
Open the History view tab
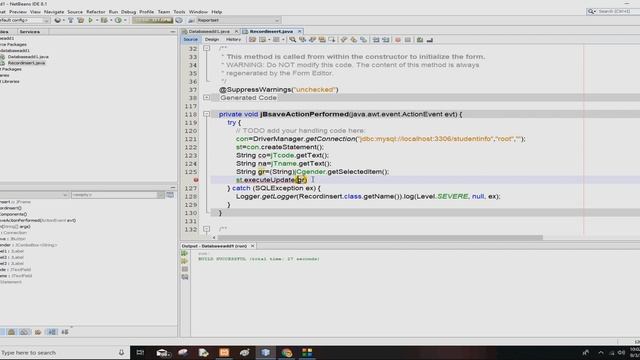tap(233, 40)
